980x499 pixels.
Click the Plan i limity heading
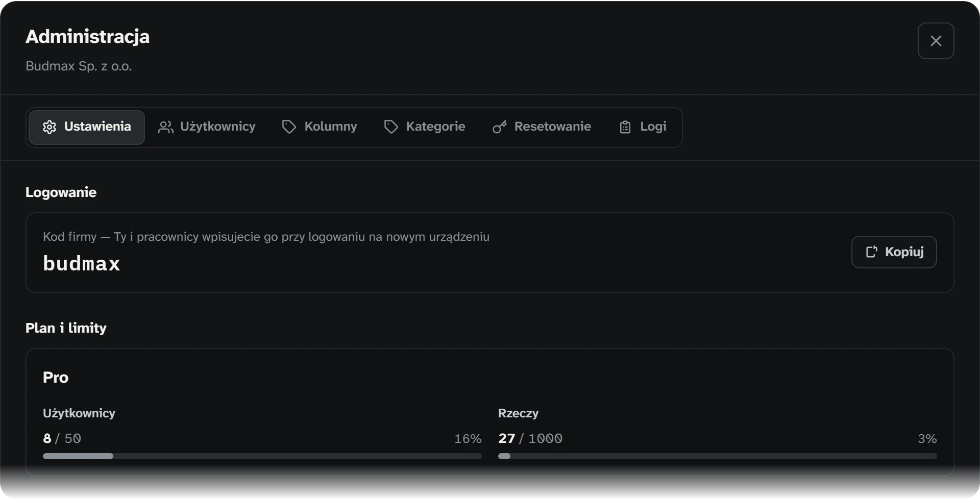pyautogui.click(x=66, y=328)
